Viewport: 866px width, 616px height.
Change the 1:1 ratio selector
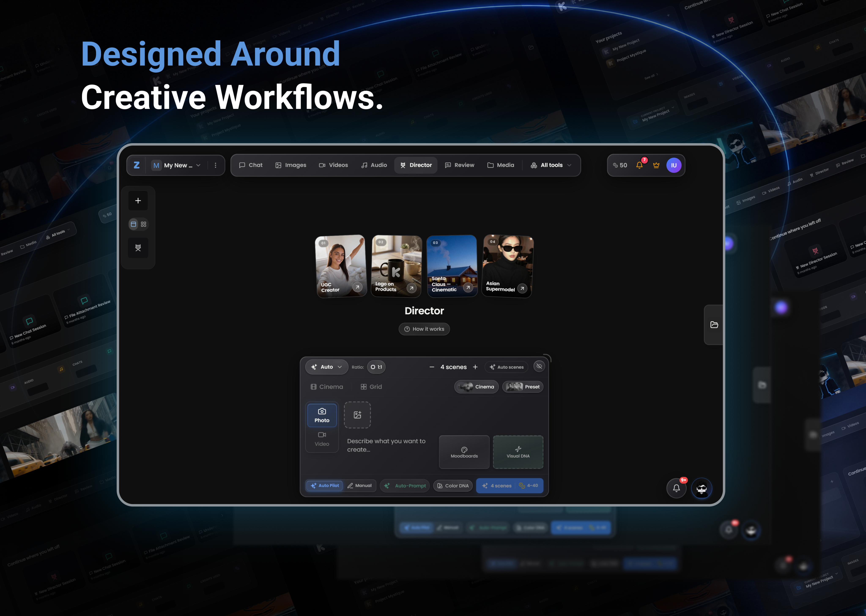[376, 367]
